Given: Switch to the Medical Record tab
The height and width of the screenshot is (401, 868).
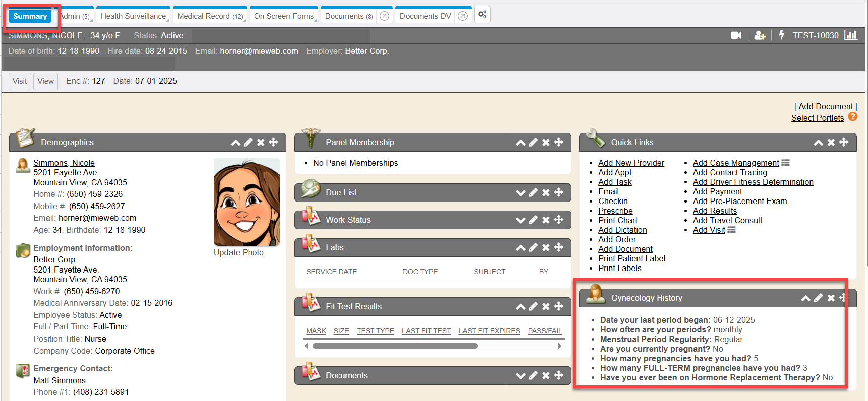Looking at the screenshot, I should click(209, 16).
